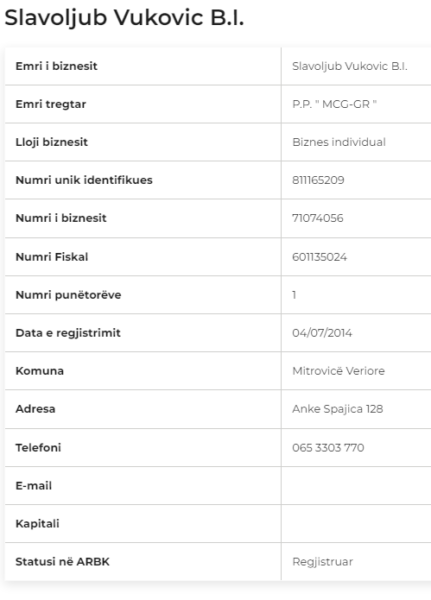The width and height of the screenshot is (431, 600).
Task: Click the phone number 065 3303 770
Action: 328,448
